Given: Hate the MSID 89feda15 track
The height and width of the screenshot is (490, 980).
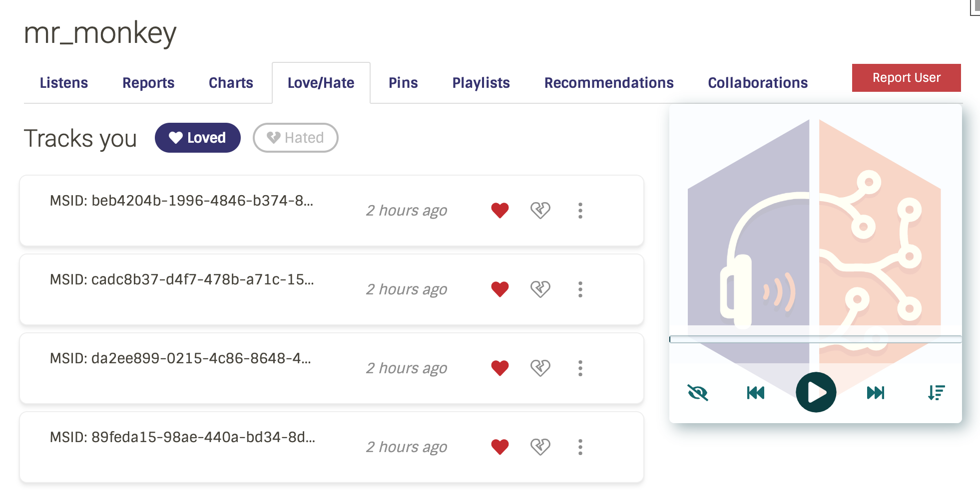Looking at the screenshot, I should pyautogui.click(x=540, y=447).
